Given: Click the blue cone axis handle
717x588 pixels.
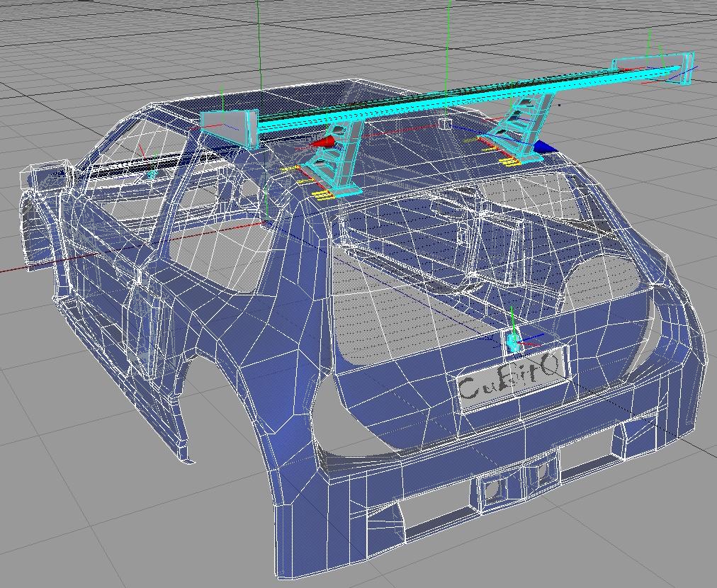Looking at the screenshot, I should click(546, 147).
